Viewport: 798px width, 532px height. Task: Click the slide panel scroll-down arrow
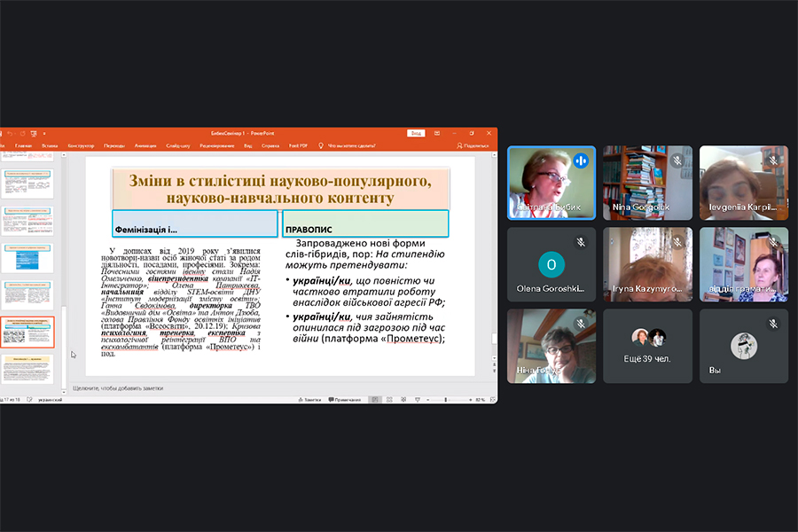pyautogui.click(x=64, y=393)
